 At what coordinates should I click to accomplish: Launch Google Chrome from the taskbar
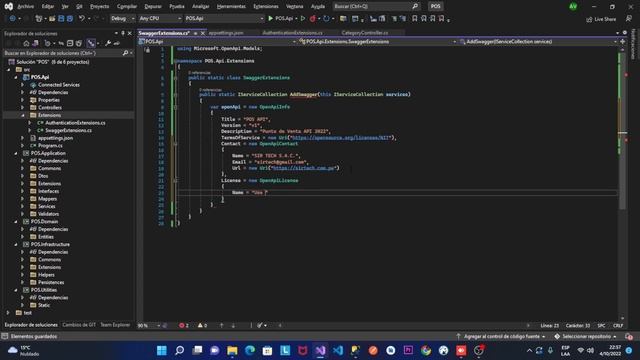(x=426, y=350)
